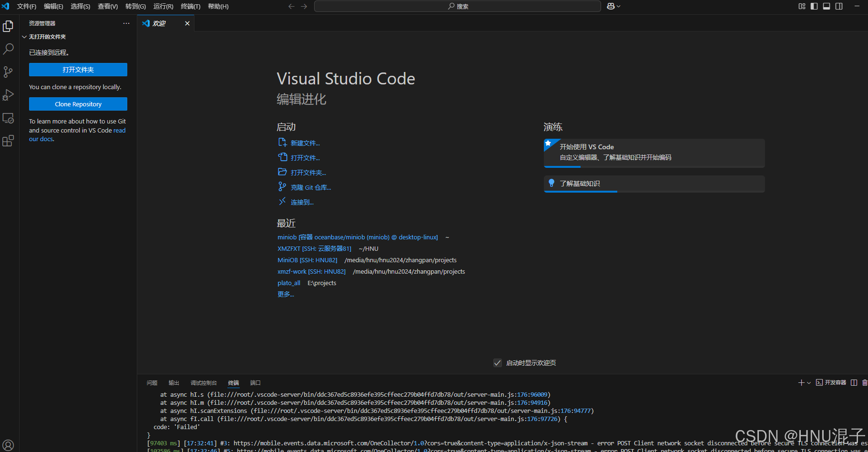The width and height of the screenshot is (868, 452).
Task: Toggle the primary sidebar visibility icon
Action: coord(813,6)
